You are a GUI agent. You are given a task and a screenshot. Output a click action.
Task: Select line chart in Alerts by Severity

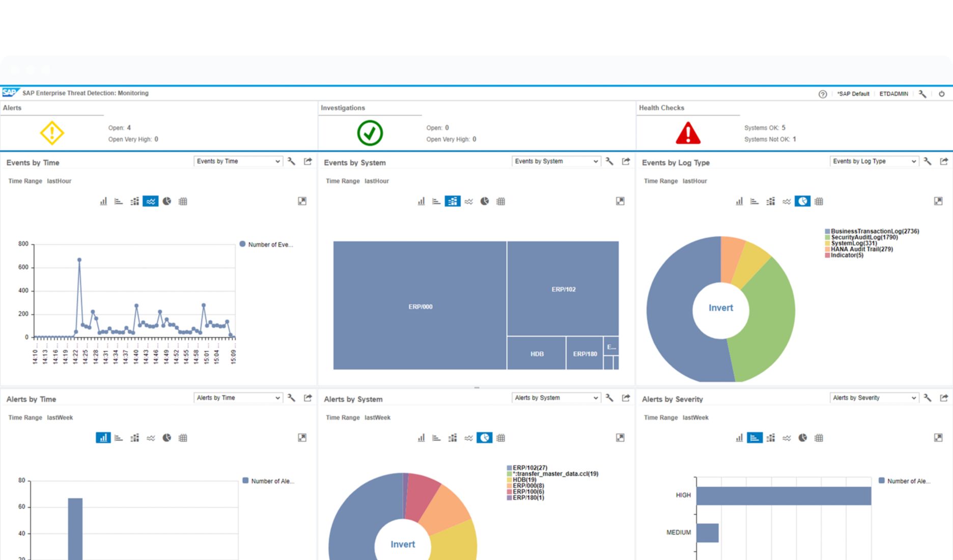pos(787,438)
